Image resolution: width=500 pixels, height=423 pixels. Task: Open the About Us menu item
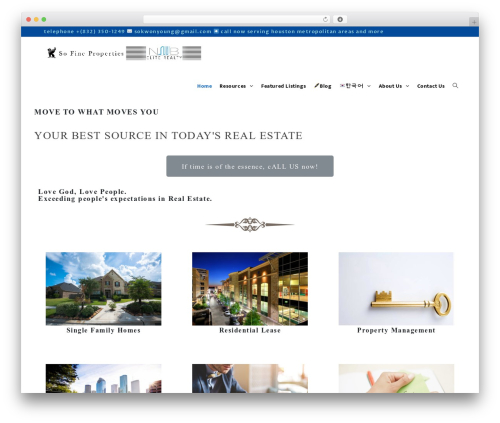[x=390, y=86]
